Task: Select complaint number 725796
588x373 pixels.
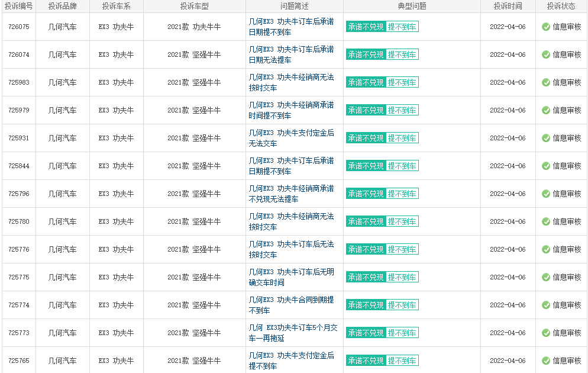Action: [x=19, y=194]
